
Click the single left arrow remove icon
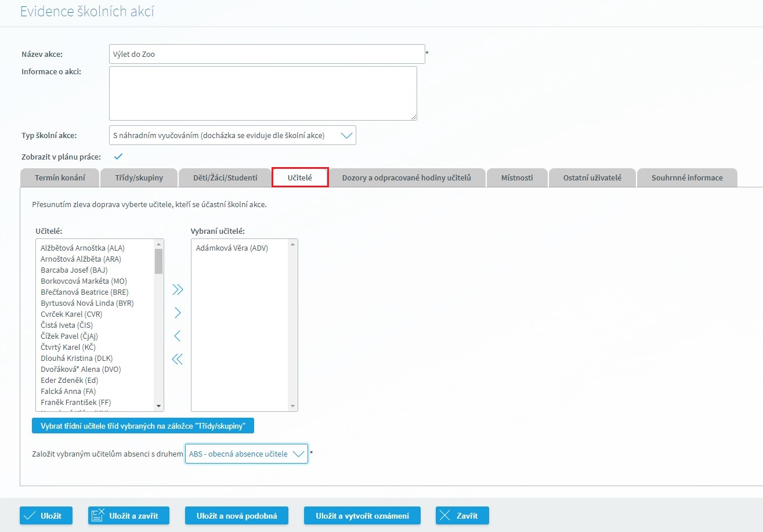pos(178,336)
